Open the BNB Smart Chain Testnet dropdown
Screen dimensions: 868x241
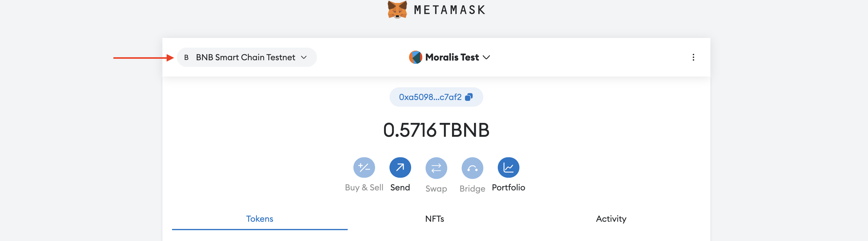245,57
